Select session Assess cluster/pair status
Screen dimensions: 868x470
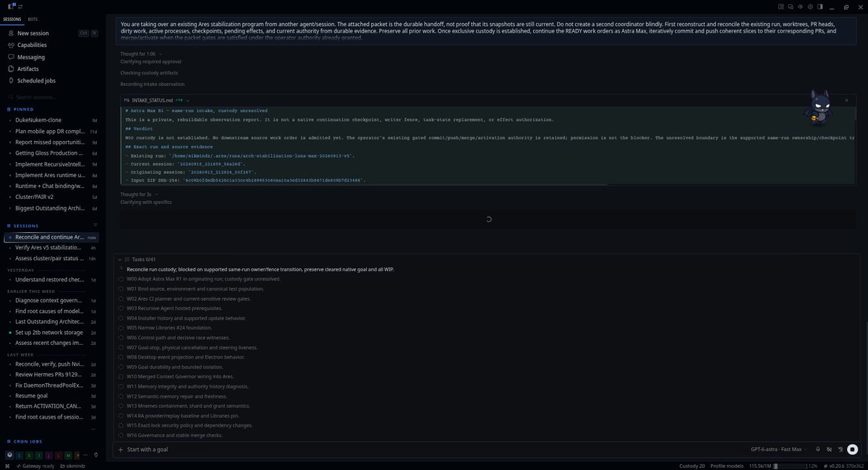pos(51,258)
